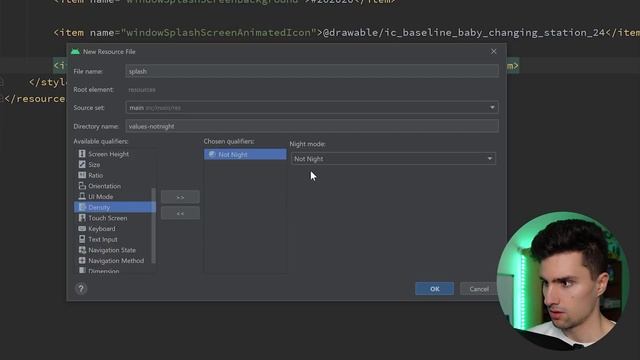The image size is (640, 360).
Task: Click the File name input field
Action: point(312,71)
